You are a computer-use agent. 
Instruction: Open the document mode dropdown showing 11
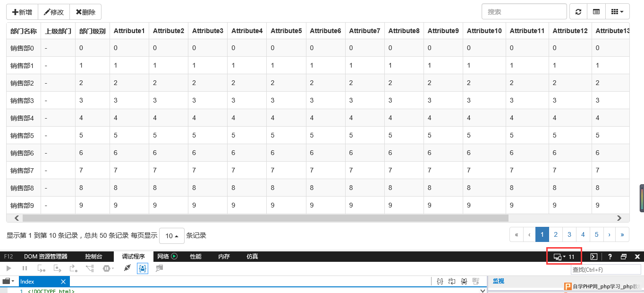click(x=564, y=257)
